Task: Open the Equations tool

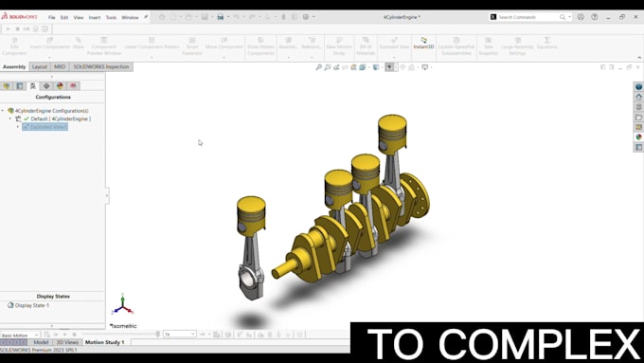Action: point(547,44)
